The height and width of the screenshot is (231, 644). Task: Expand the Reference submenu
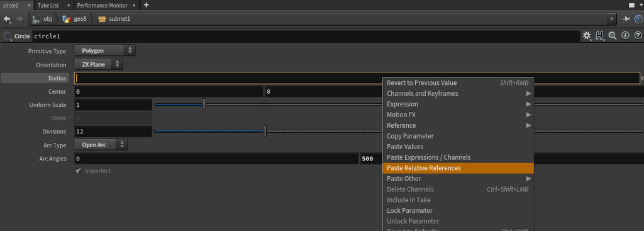pos(458,125)
